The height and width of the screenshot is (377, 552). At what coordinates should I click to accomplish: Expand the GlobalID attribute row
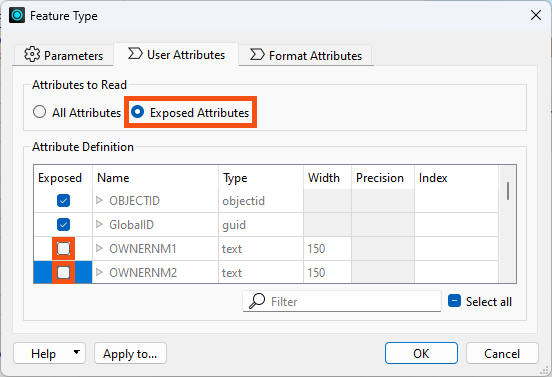pyautogui.click(x=99, y=224)
